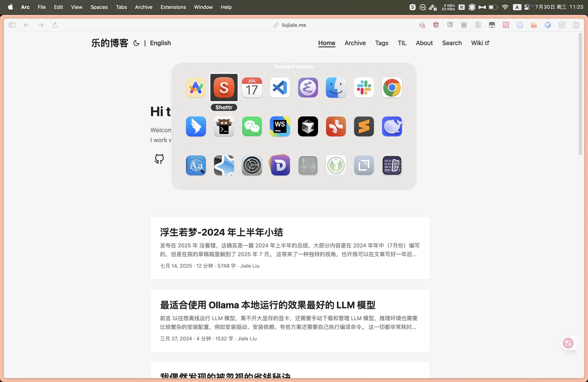Open the Archive page link
The width and height of the screenshot is (588, 382).
click(355, 43)
